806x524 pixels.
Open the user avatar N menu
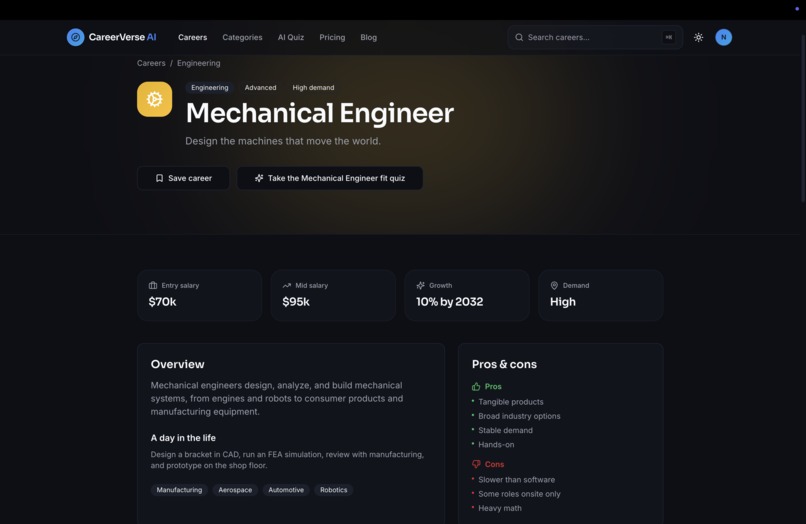723,37
